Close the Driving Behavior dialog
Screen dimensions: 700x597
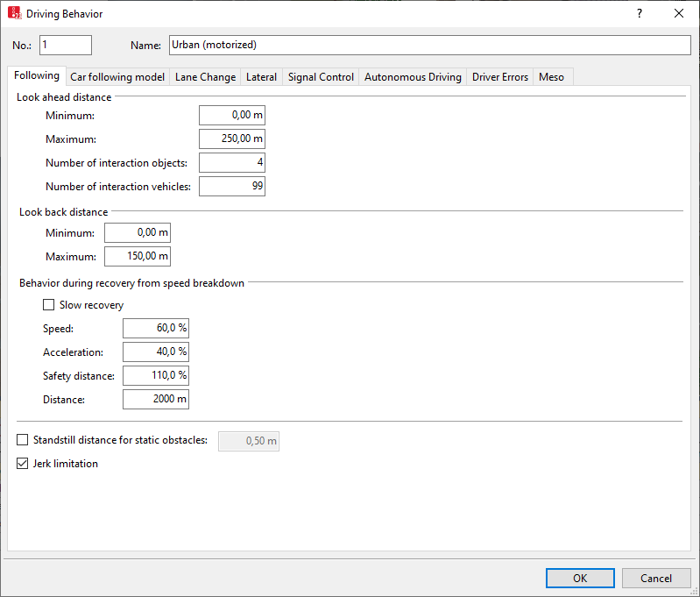pos(678,13)
